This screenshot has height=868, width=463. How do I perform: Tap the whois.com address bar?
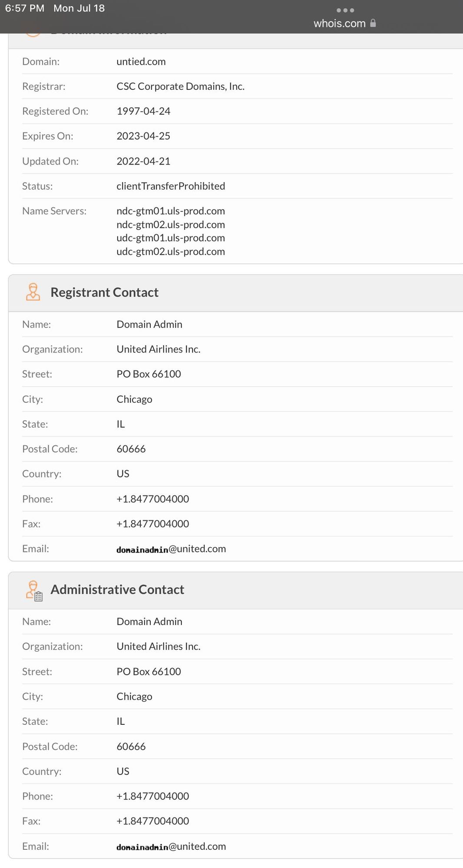click(x=340, y=23)
